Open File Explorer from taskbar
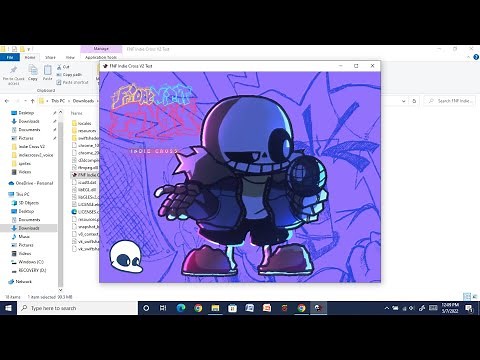480x360 pixels. coord(215,308)
